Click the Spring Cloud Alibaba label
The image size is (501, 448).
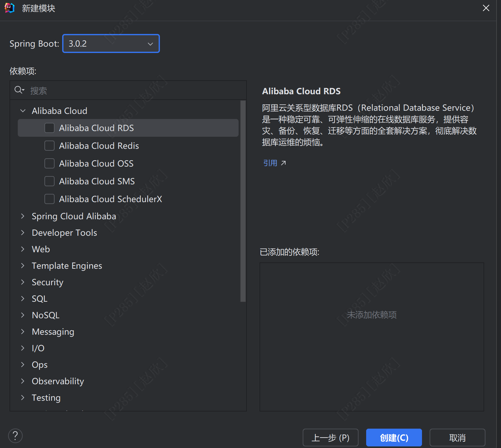(74, 216)
